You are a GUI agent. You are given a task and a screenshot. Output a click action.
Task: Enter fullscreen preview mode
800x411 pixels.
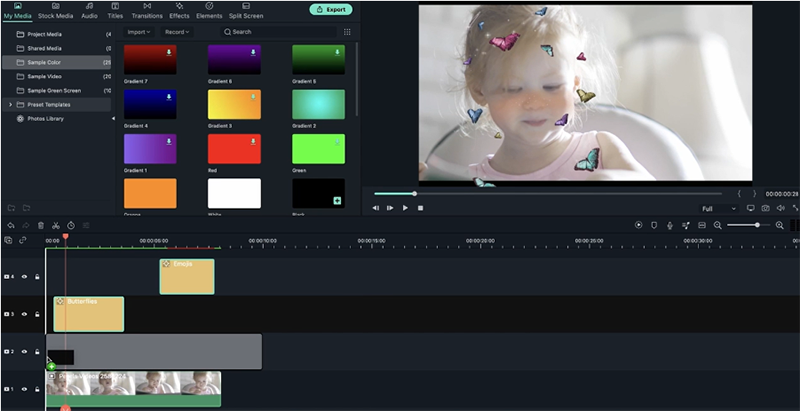[795, 208]
